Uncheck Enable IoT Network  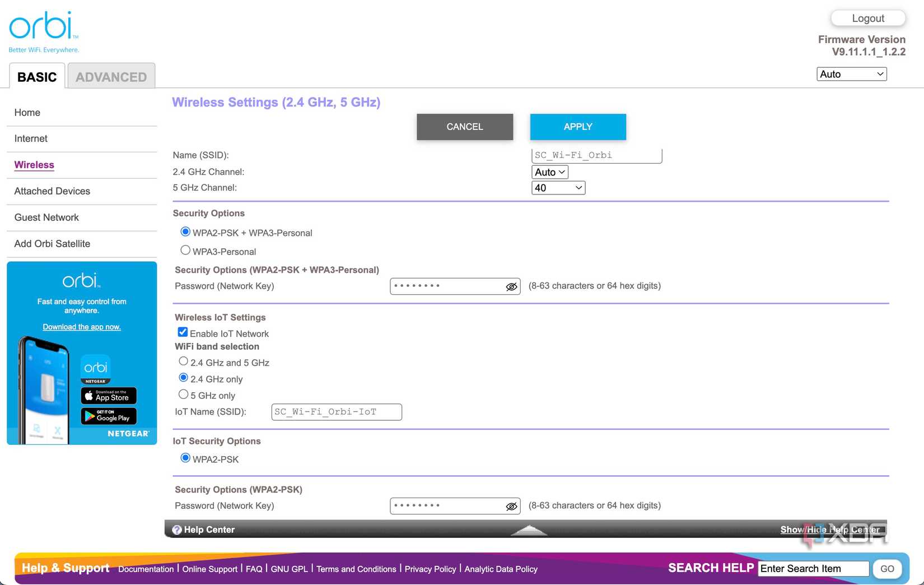tap(182, 332)
